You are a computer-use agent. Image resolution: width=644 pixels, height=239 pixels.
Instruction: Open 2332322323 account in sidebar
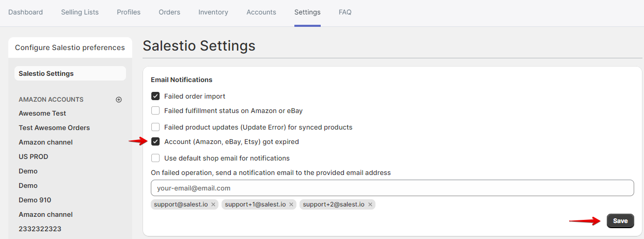(40, 229)
